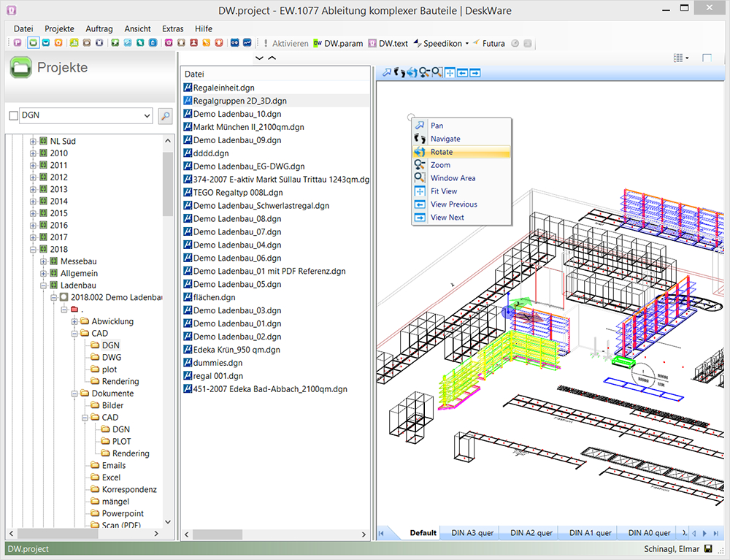The image size is (730, 560).
Task: Switch to the DIN A3 quer sheet tab
Action: tap(472, 533)
